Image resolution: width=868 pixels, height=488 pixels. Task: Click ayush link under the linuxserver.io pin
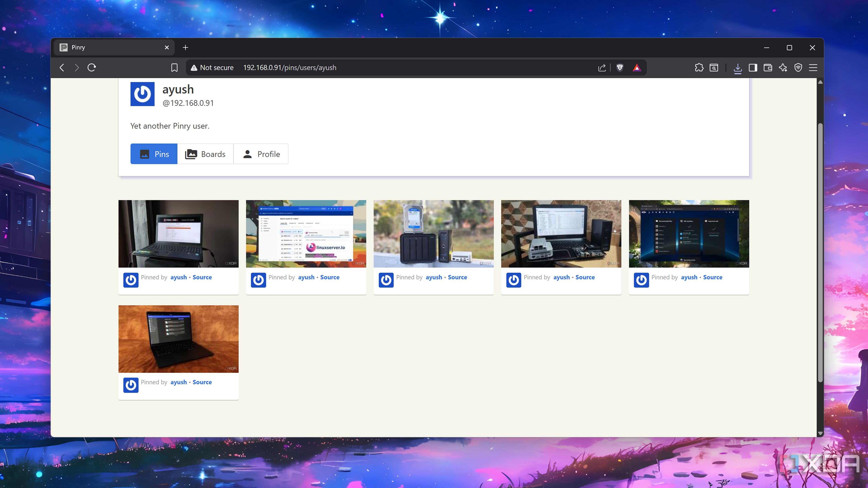[306, 277]
